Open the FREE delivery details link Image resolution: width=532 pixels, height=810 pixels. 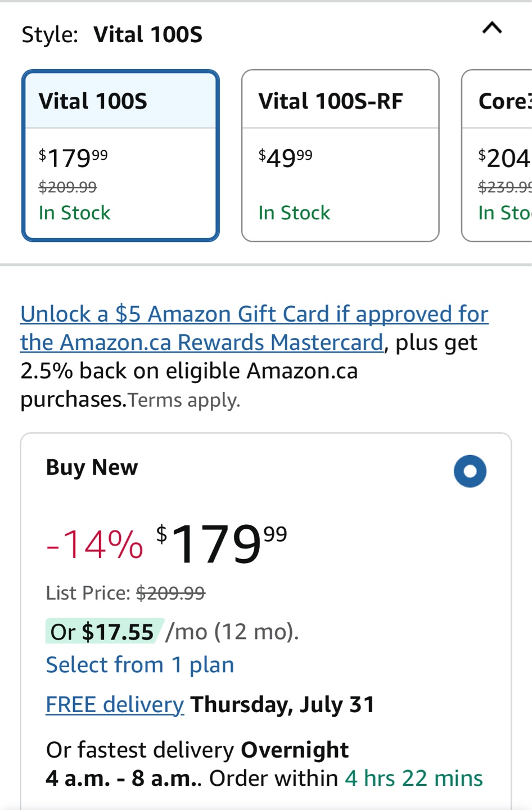pyautogui.click(x=115, y=704)
